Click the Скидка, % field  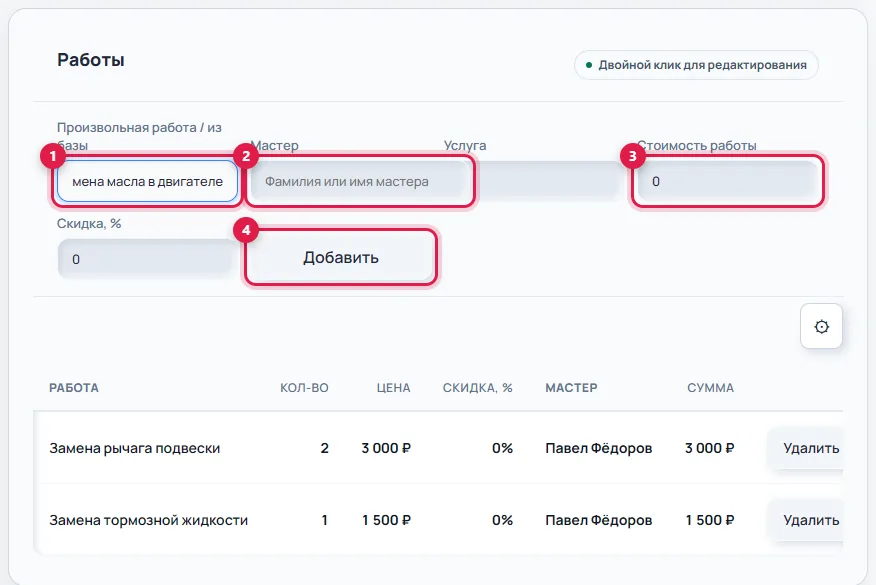click(x=147, y=259)
